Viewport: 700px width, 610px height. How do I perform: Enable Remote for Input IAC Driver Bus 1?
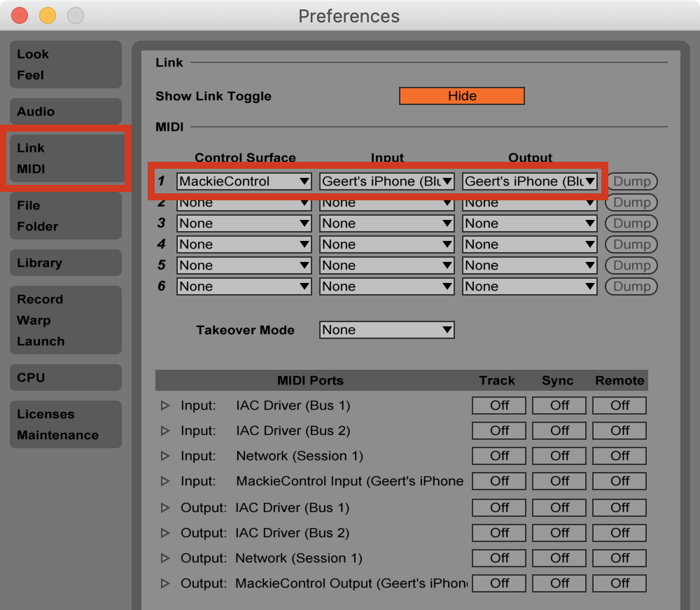(619, 405)
